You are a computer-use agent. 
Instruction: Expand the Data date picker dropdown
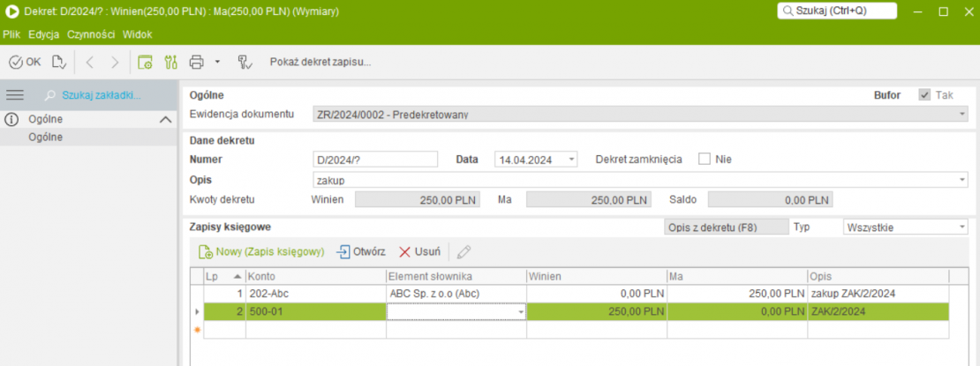point(572,160)
